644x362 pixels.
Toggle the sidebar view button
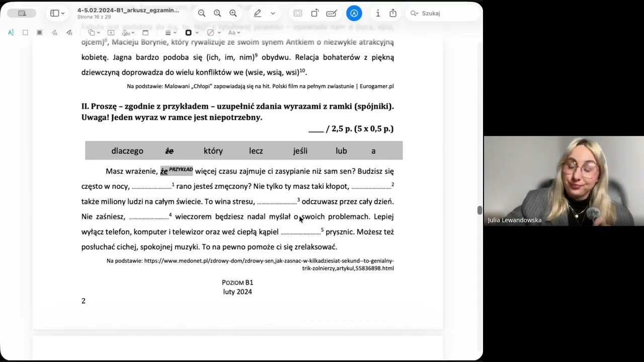(x=54, y=14)
